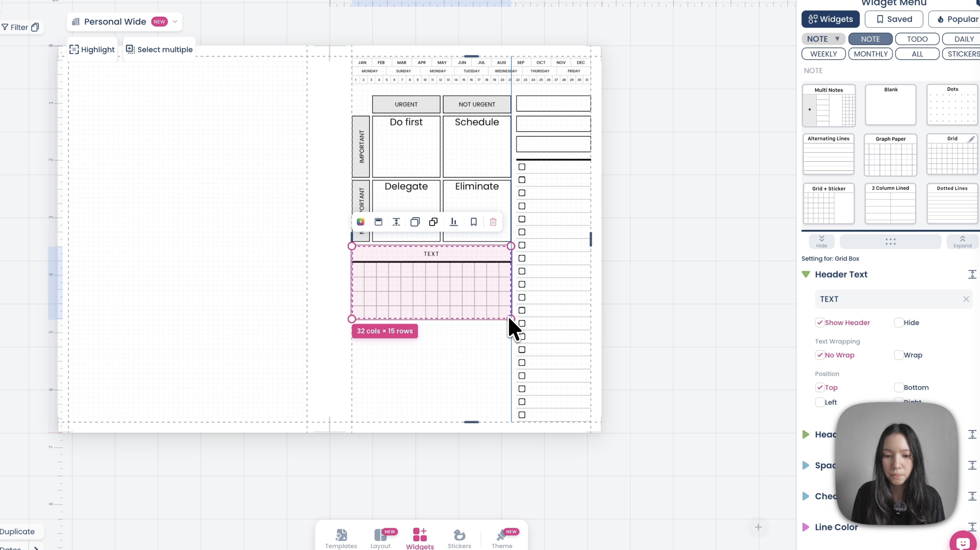Open the NOTE category dropdown
Image resolution: width=980 pixels, height=550 pixels.
coord(823,39)
